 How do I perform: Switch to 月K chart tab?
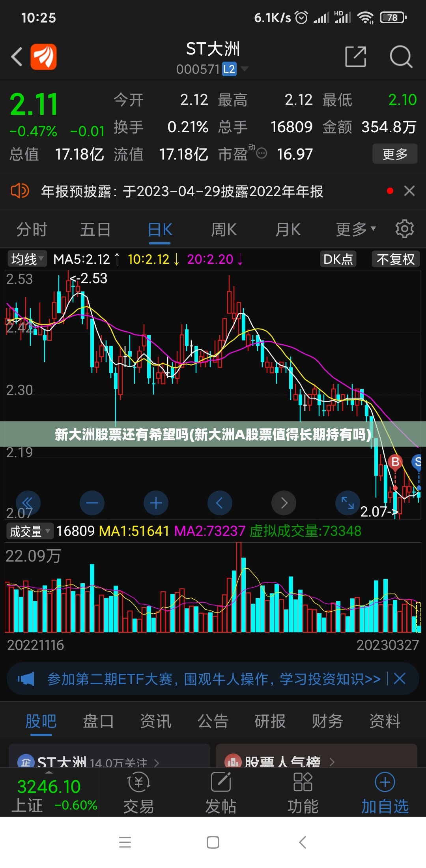coord(288,229)
